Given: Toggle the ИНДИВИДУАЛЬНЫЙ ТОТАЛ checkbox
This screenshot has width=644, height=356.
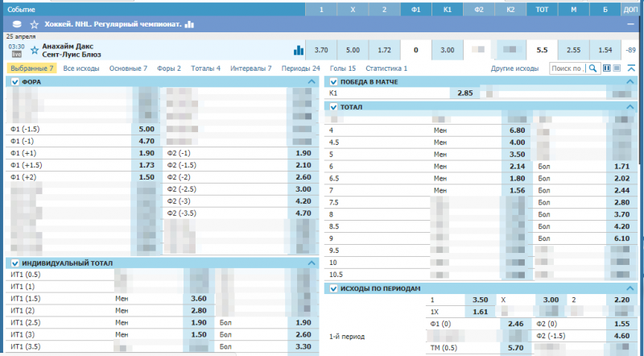Looking at the screenshot, I should click(14, 263).
